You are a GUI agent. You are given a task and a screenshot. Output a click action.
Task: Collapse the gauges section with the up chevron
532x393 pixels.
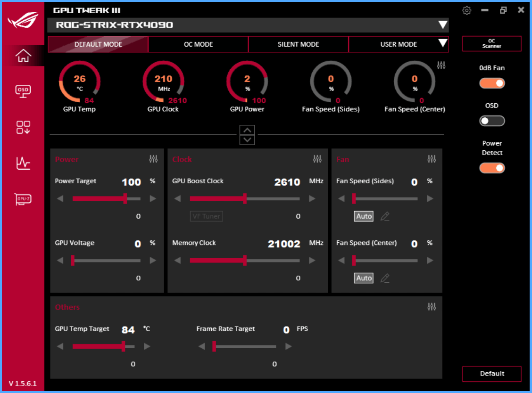[247, 130]
